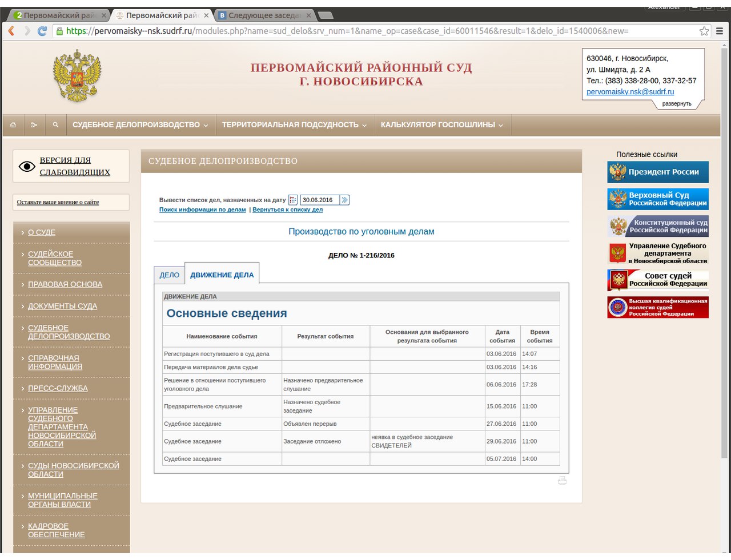The image size is (731, 560).
Task: Click the Наименование события column header
Action: coord(222,336)
